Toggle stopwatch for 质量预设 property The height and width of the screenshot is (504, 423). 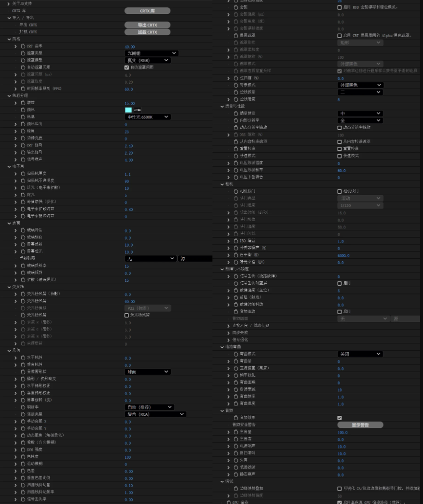tap(236, 113)
